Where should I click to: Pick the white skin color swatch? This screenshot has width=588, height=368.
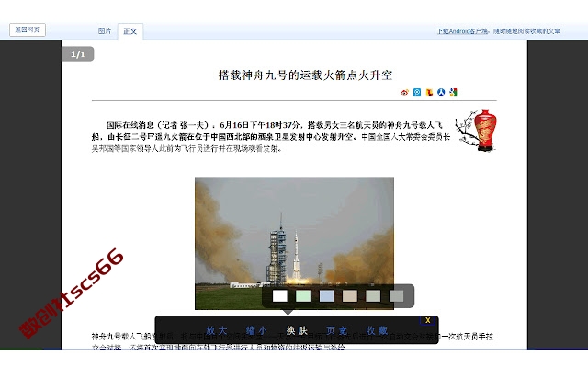(279, 296)
